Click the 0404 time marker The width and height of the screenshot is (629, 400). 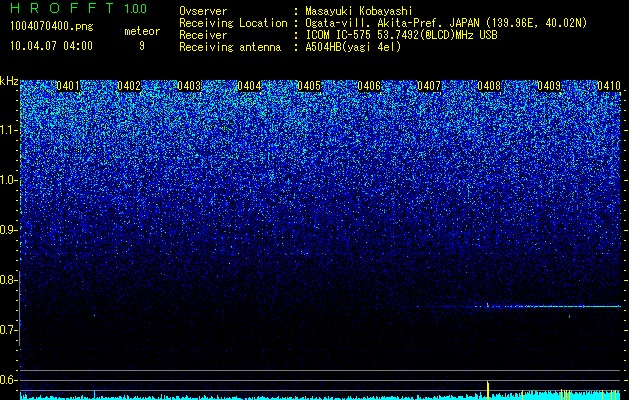pos(249,86)
